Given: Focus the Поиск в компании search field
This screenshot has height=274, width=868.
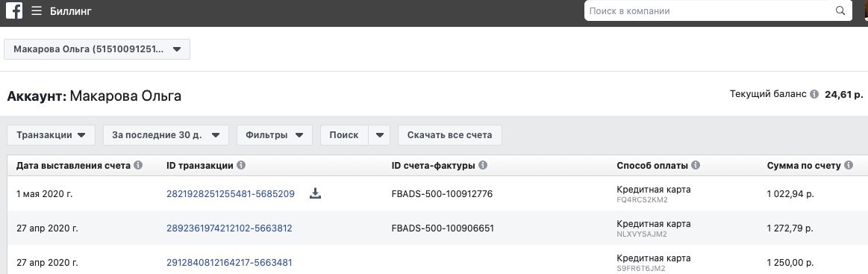Looking at the screenshot, I should pos(708,11).
